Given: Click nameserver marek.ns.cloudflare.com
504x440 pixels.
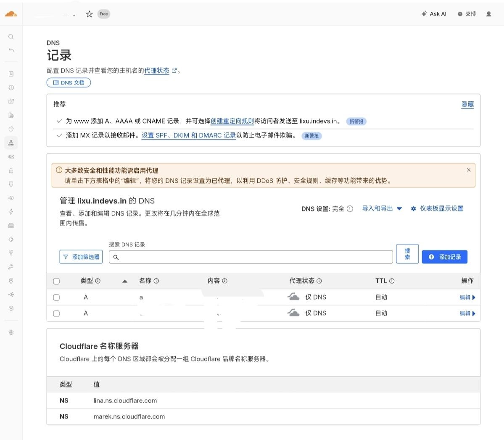Looking at the screenshot, I should point(129,416).
